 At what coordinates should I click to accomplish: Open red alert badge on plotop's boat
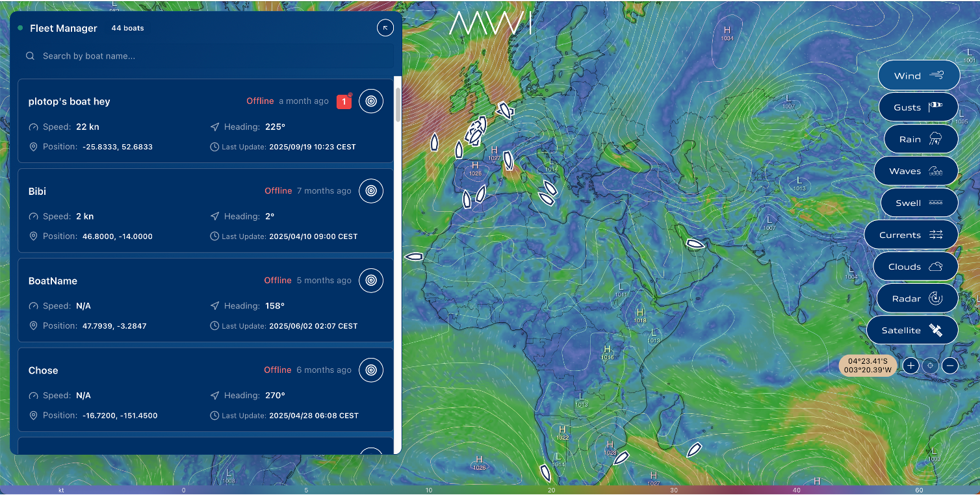tap(344, 101)
